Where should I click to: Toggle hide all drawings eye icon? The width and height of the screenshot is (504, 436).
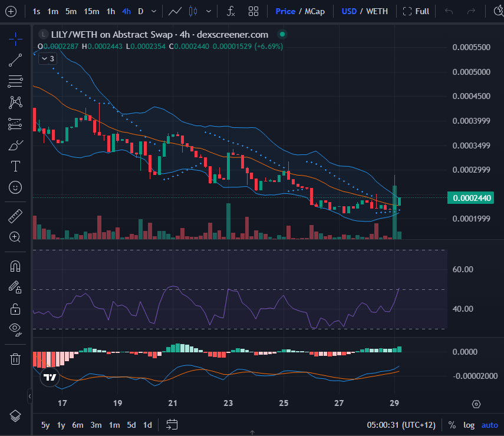[x=15, y=329]
